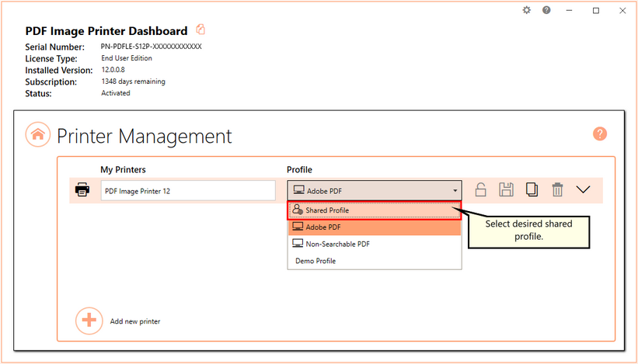Image resolution: width=638 pixels, height=364 pixels.
Task: Click the unlock padlock icon
Action: click(x=480, y=189)
